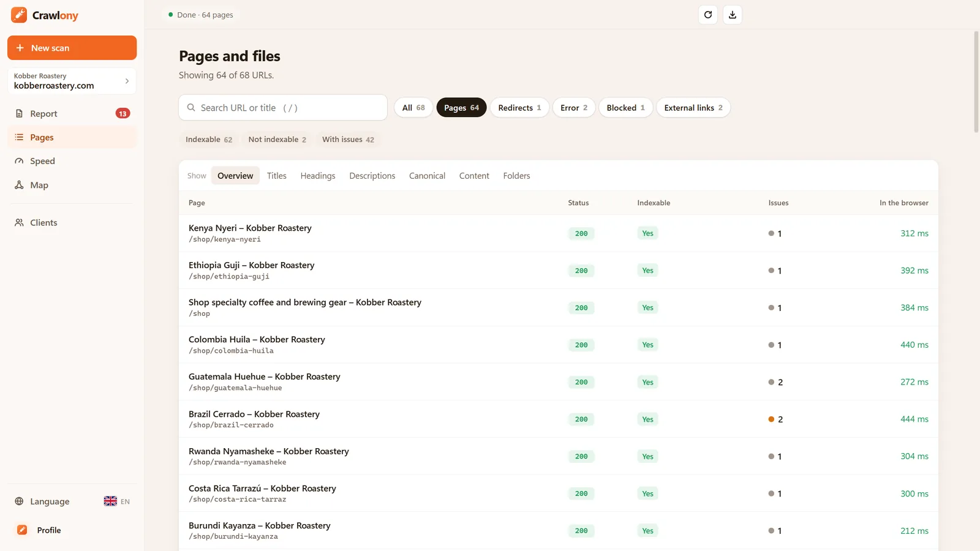The height and width of the screenshot is (551, 980).
Task: Open the Report sidebar item
Action: pos(72,113)
